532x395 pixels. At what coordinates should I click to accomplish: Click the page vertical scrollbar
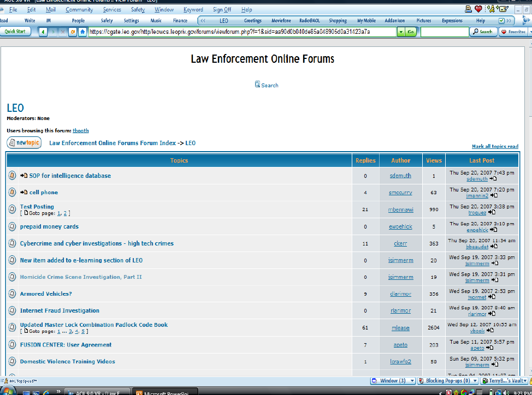pos(528,218)
